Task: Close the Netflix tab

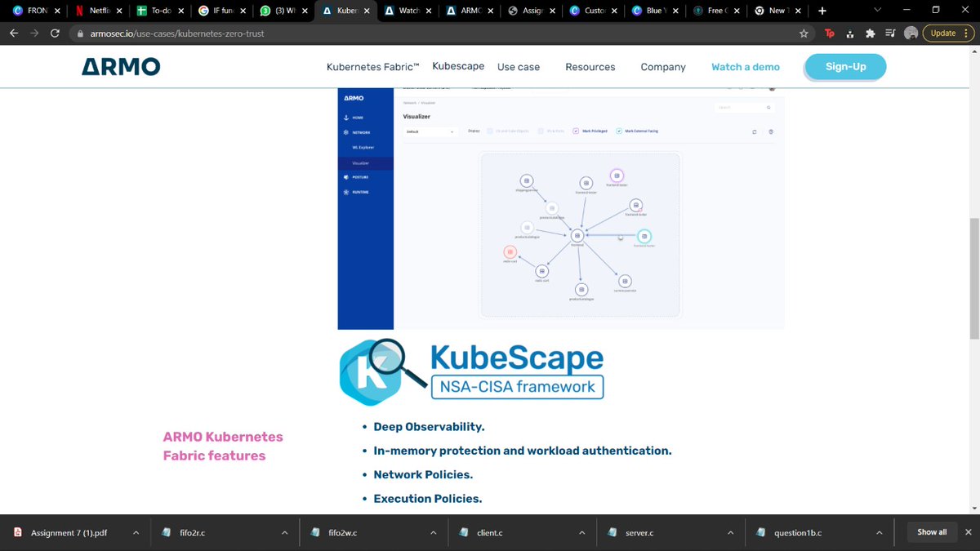Action: (x=119, y=11)
